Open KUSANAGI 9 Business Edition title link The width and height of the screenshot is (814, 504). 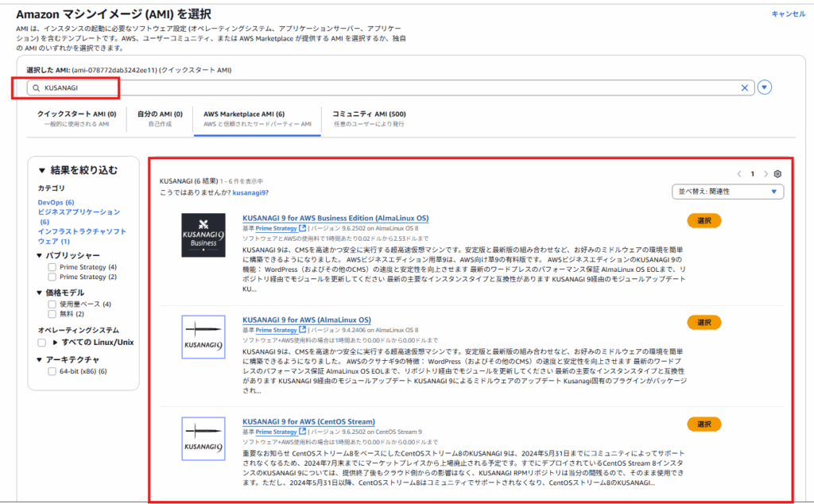pos(335,218)
